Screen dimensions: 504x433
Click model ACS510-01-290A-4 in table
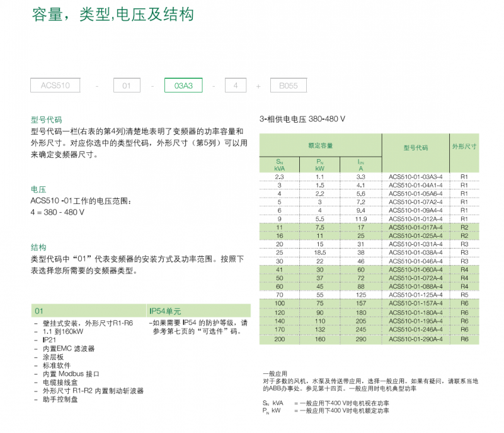tap(415, 339)
